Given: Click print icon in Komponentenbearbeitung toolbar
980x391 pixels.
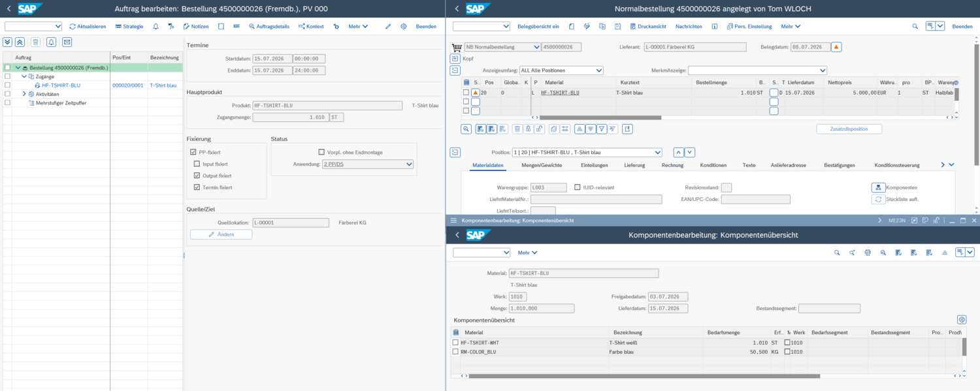Looking at the screenshot, I should point(868,253).
